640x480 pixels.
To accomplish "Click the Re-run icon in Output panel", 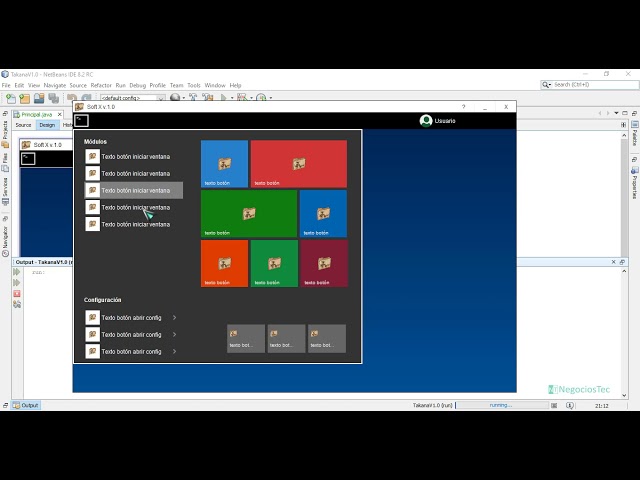I will pyautogui.click(x=17, y=272).
